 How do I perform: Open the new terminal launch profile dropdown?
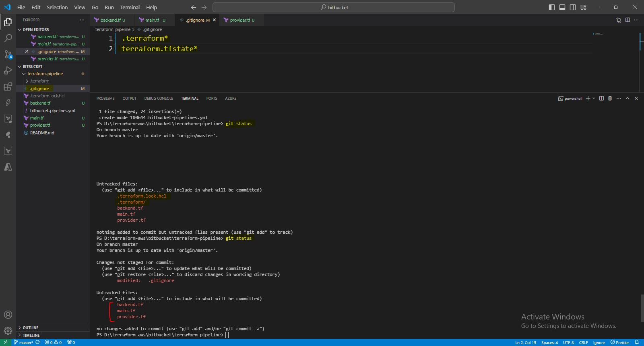594,98
